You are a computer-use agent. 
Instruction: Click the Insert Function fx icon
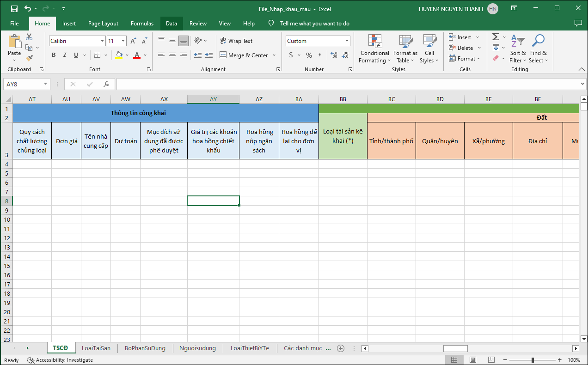tap(106, 84)
